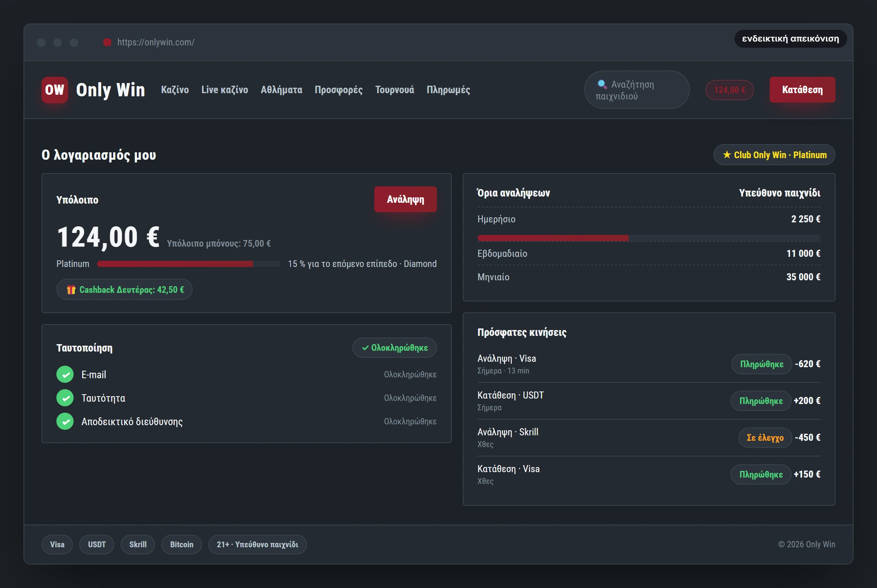
Task: Click the 21+ · Υπεύθυνο παιχνίδι footer chip
Action: 258,545
